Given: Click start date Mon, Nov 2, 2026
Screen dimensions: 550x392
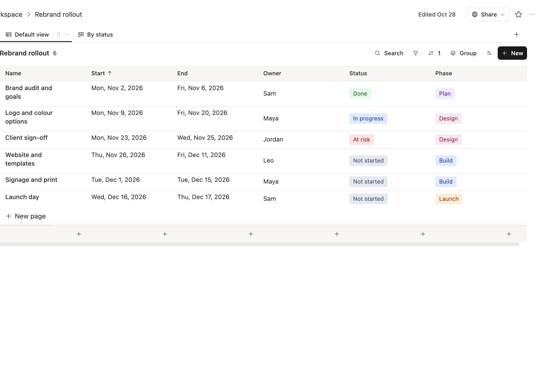Looking at the screenshot, I should coord(117,88).
